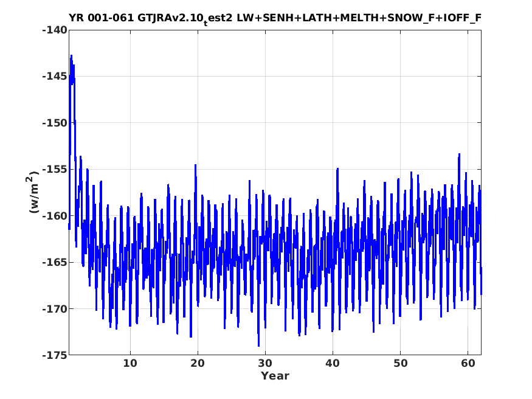Click the -170 y-axis tick label

click(55, 309)
